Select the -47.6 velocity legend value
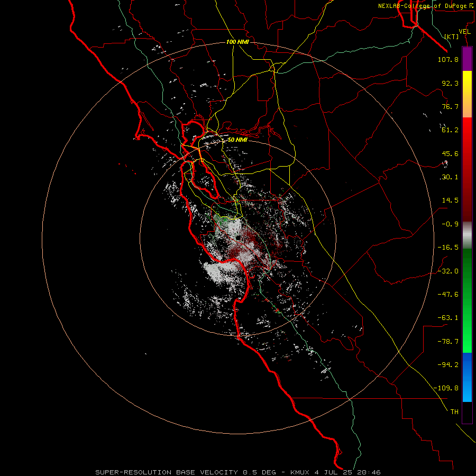476x476 pixels. 448,295
